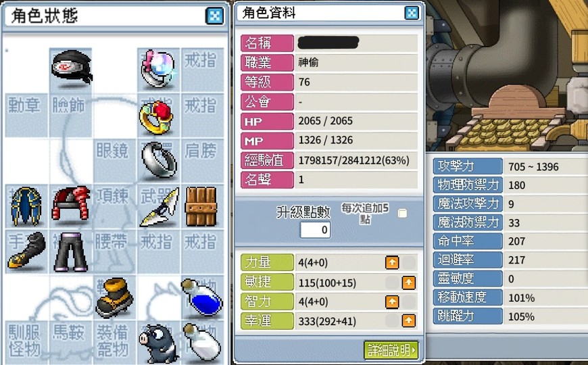The height and width of the screenshot is (365, 588).
Task: Select the plain silver ring item
Action: coord(159,160)
